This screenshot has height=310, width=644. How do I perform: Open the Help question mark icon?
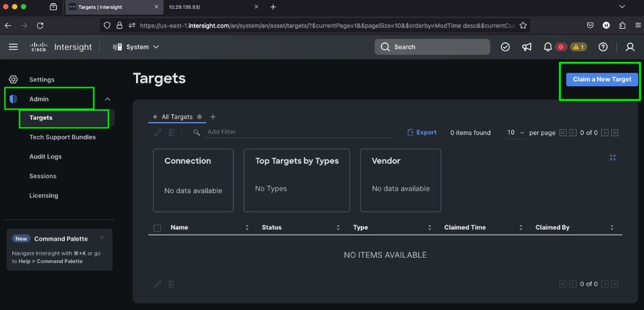point(603,47)
